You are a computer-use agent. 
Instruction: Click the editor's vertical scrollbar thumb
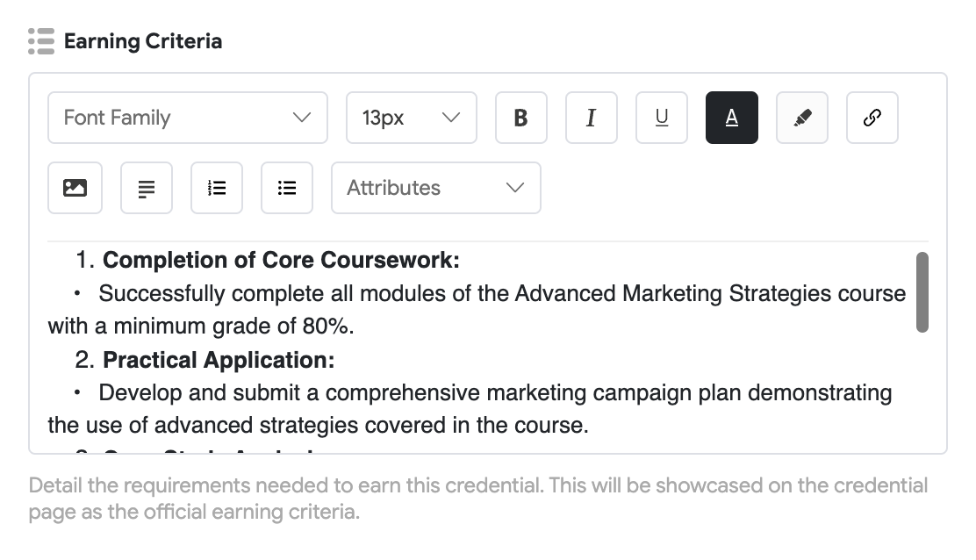tap(922, 292)
